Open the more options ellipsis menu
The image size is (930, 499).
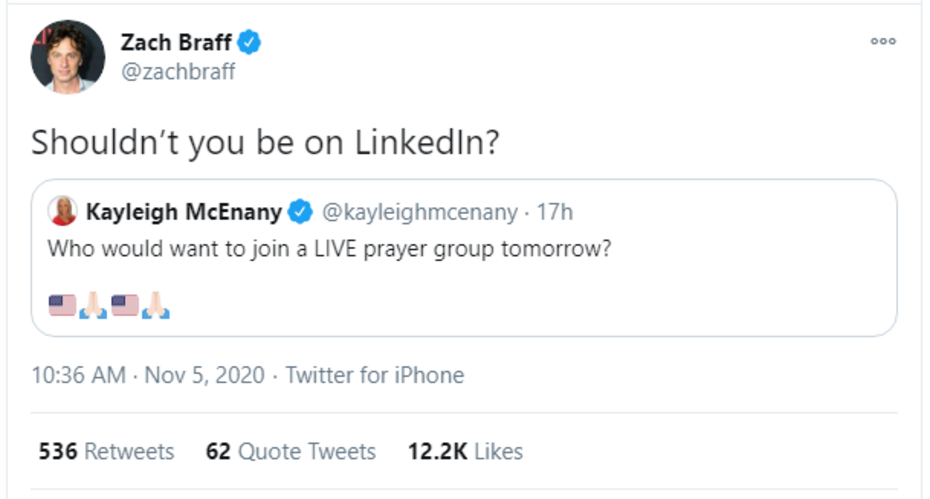click(x=883, y=42)
